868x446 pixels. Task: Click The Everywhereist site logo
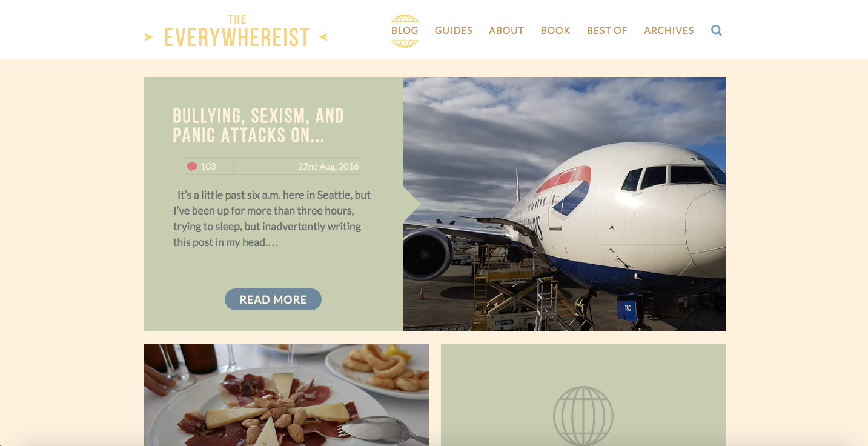pyautogui.click(x=237, y=32)
